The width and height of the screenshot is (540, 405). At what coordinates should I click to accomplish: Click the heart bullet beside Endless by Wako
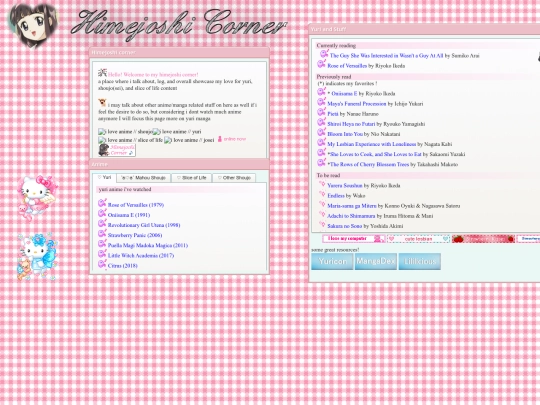(322, 194)
